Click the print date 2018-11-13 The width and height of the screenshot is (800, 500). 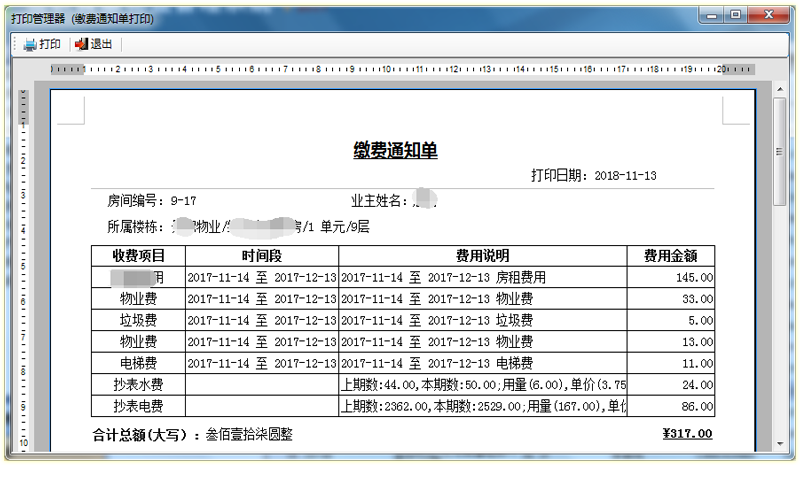point(625,176)
